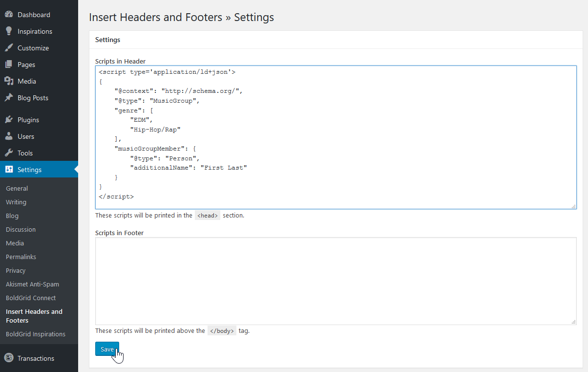Click the Plugins plug icon

coord(9,120)
